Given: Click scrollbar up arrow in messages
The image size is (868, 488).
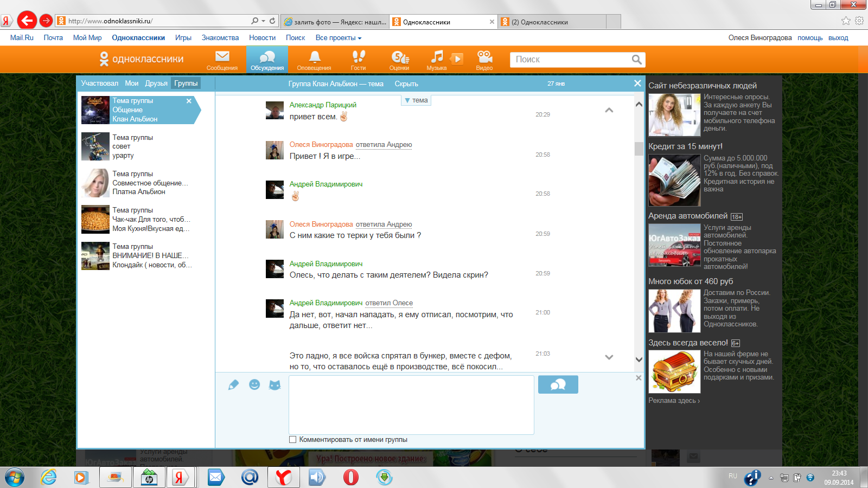Looking at the screenshot, I should click(x=639, y=104).
